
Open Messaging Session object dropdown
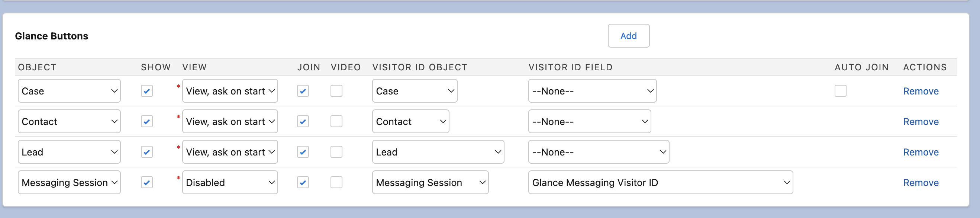click(x=69, y=182)
